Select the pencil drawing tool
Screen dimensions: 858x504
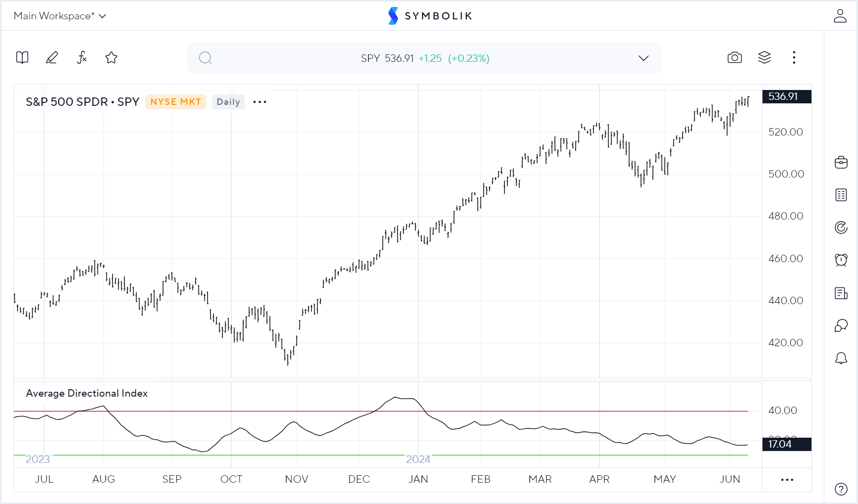pos(52,58)
